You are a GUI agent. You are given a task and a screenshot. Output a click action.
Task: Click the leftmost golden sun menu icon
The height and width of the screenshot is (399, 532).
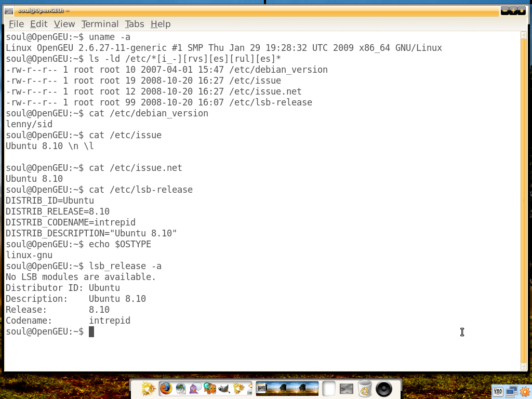point(148,389)
